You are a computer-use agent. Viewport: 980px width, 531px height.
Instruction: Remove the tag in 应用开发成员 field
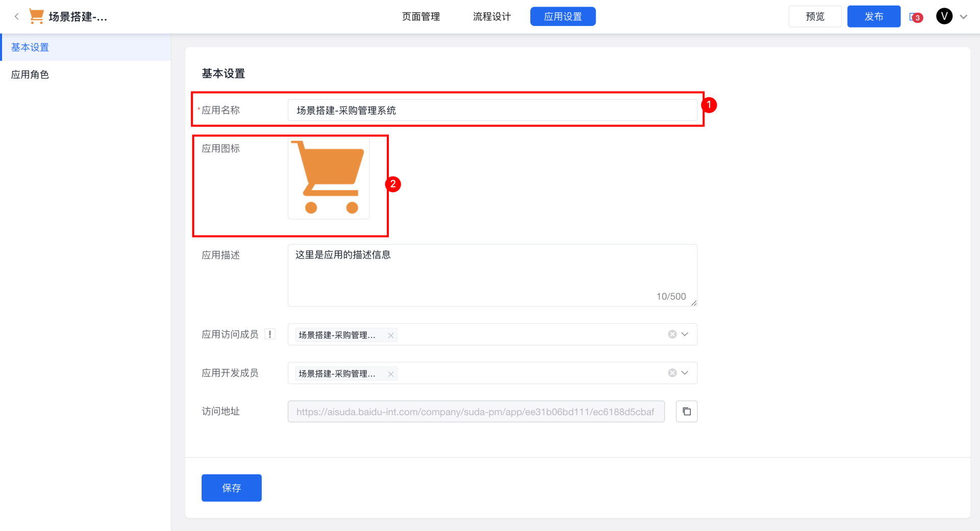tap(390, 374)
